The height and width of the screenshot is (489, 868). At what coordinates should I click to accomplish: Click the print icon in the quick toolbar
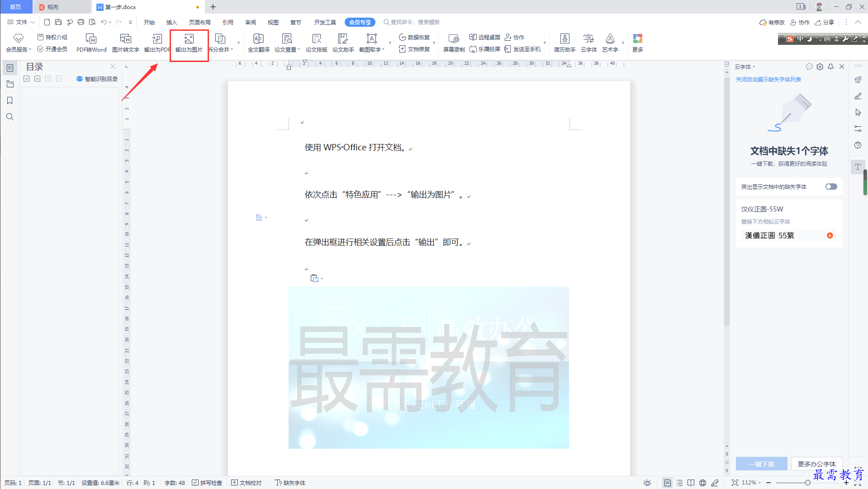point(81,22)
